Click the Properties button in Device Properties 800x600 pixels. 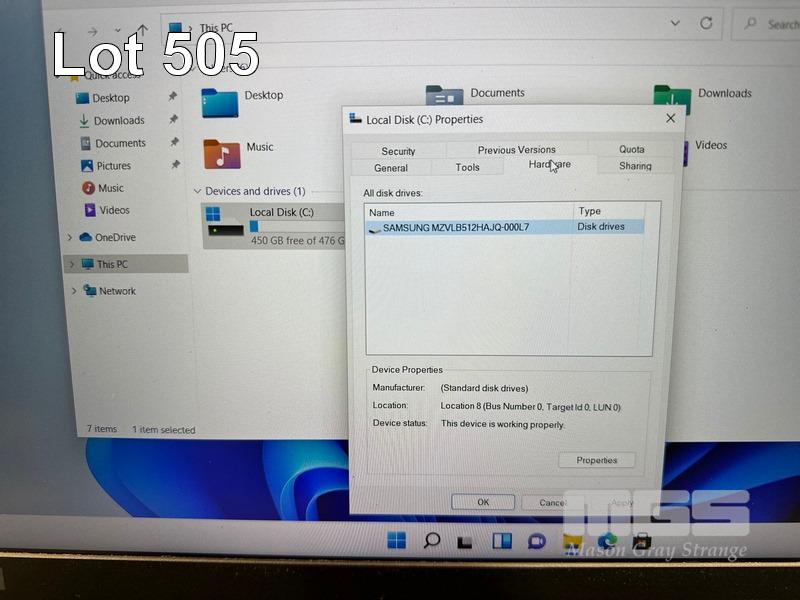click(597, 460)
